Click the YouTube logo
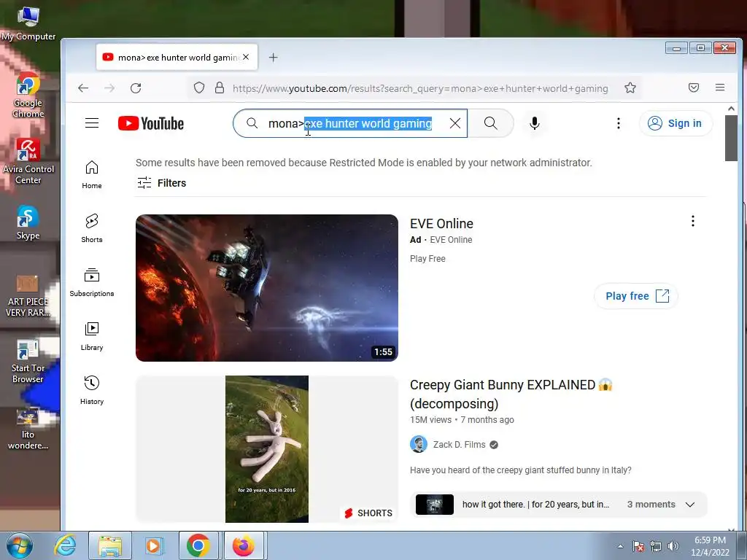The width and height of the screenshot is (747, 560). coord(151,123)
